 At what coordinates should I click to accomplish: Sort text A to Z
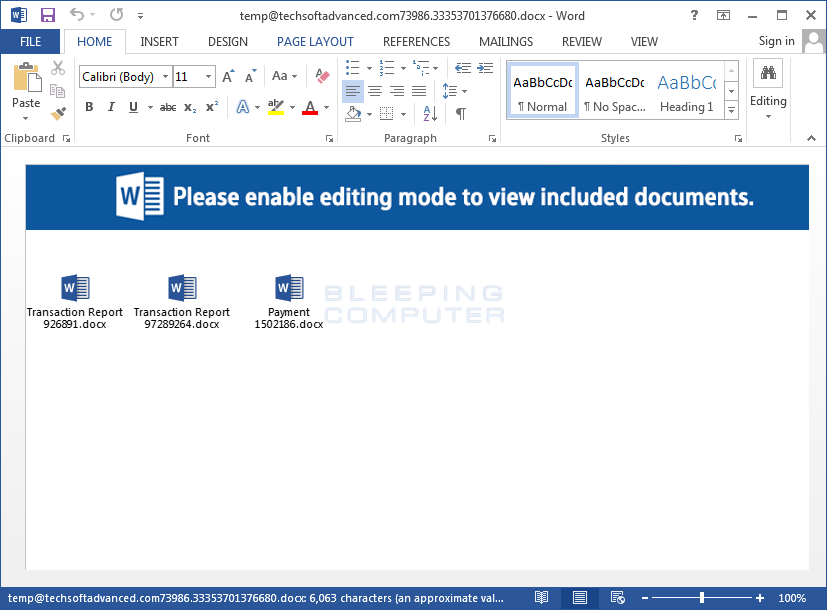[x=430, y=113]
